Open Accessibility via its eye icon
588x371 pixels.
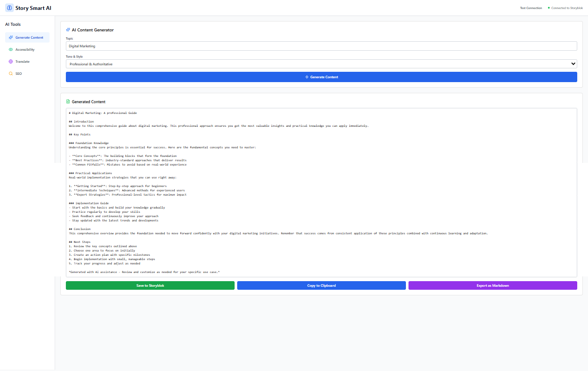click(x=11, y=49)
